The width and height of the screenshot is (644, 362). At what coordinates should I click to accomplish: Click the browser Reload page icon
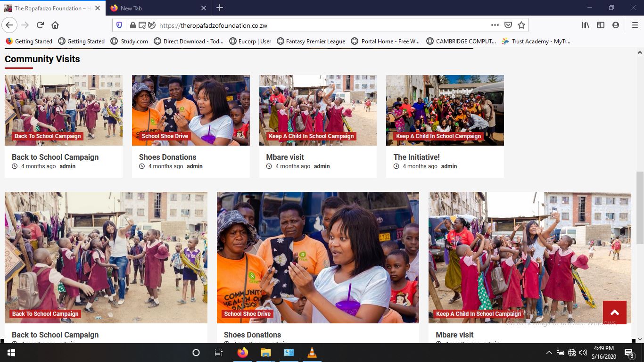coord(40,25)
